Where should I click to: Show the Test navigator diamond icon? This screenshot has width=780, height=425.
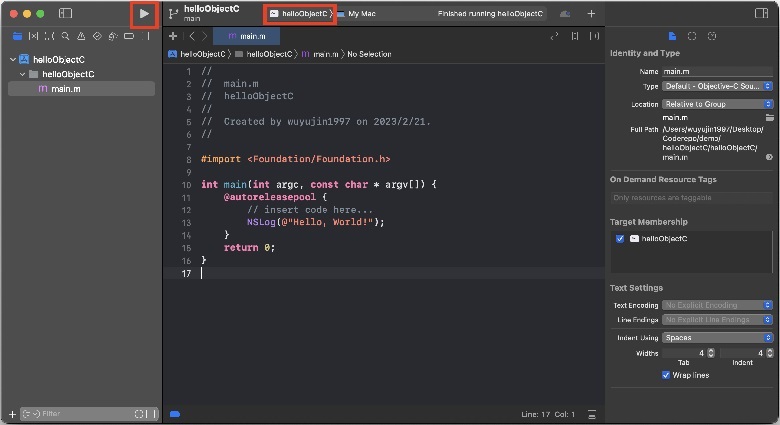coord(97,36)
